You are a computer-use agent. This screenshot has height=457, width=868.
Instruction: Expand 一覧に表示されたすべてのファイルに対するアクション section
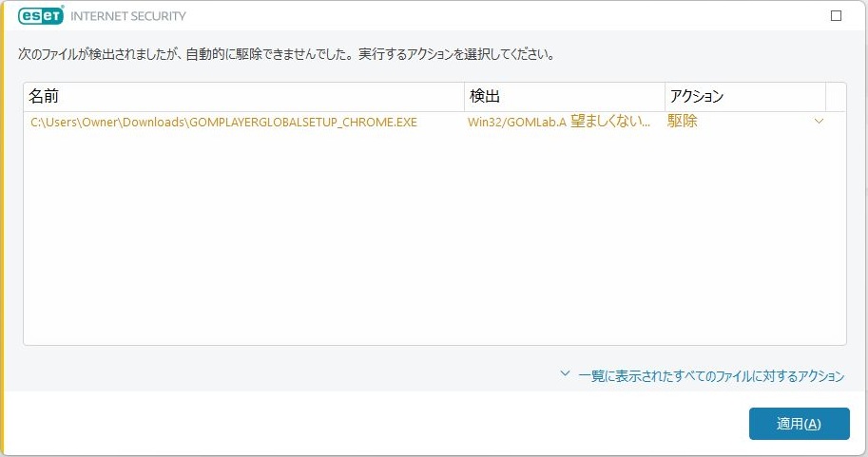(x=710, y=376)
